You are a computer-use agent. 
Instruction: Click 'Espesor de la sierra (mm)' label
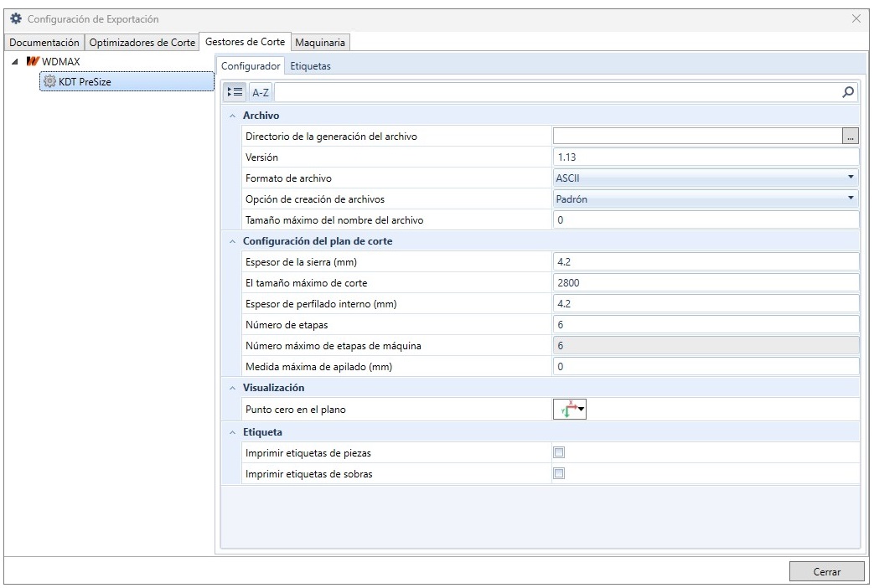click(x=301, y=262)
